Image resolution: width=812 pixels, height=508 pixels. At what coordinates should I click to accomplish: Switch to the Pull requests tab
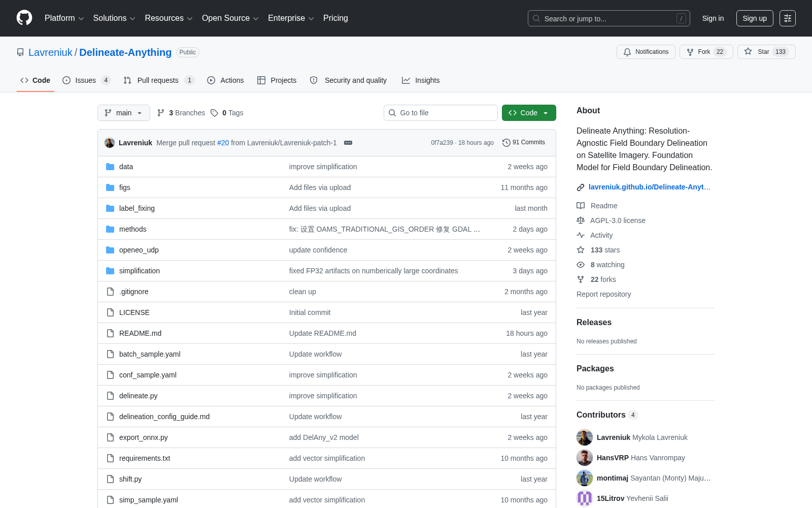(x=159, y=80)
